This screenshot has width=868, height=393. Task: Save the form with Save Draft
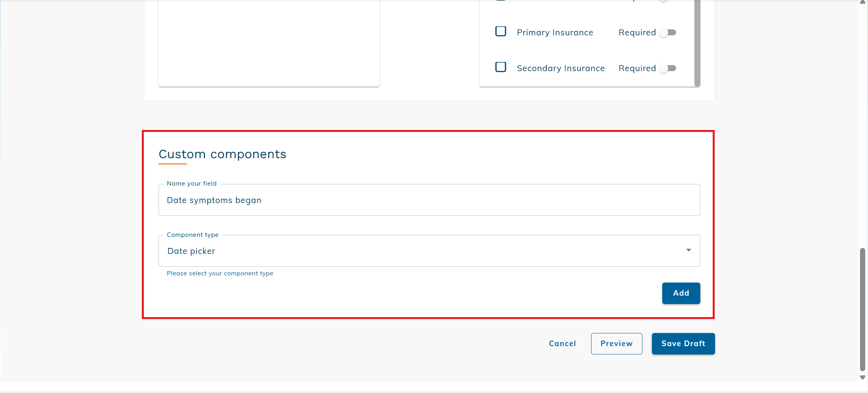click(683, 344)
